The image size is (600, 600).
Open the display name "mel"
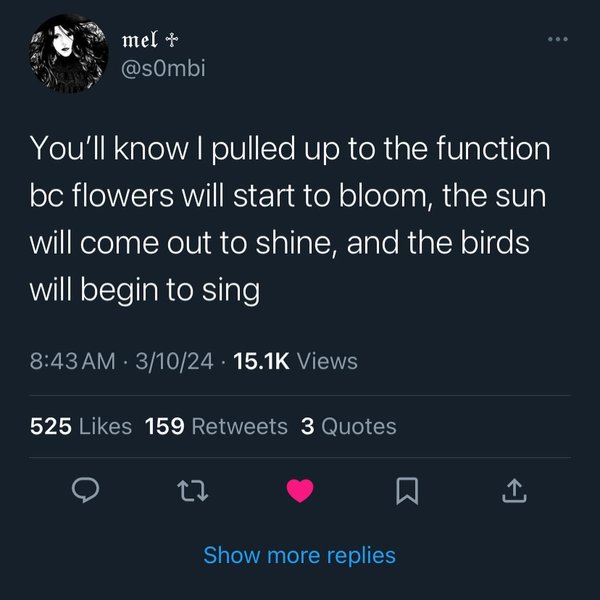[138, 39]
